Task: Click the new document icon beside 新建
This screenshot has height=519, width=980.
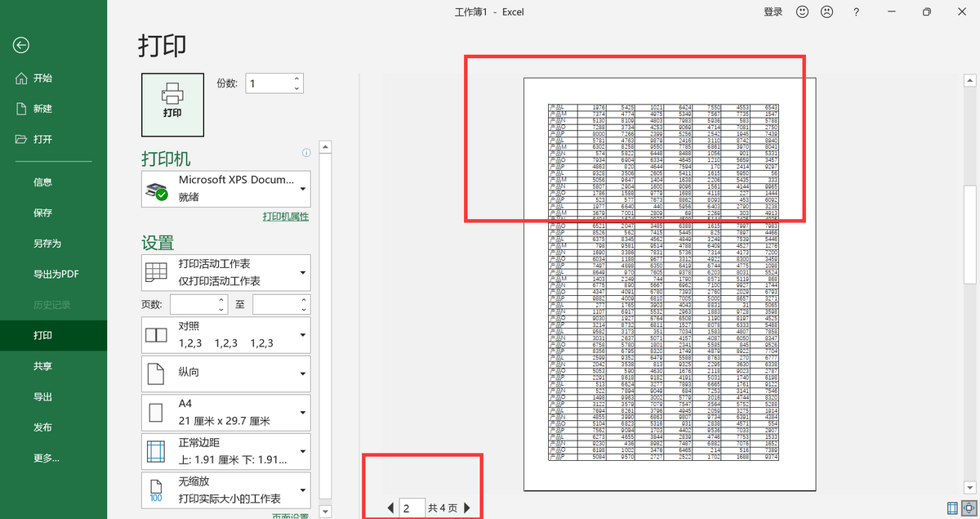Action: [x=21, y=109]
